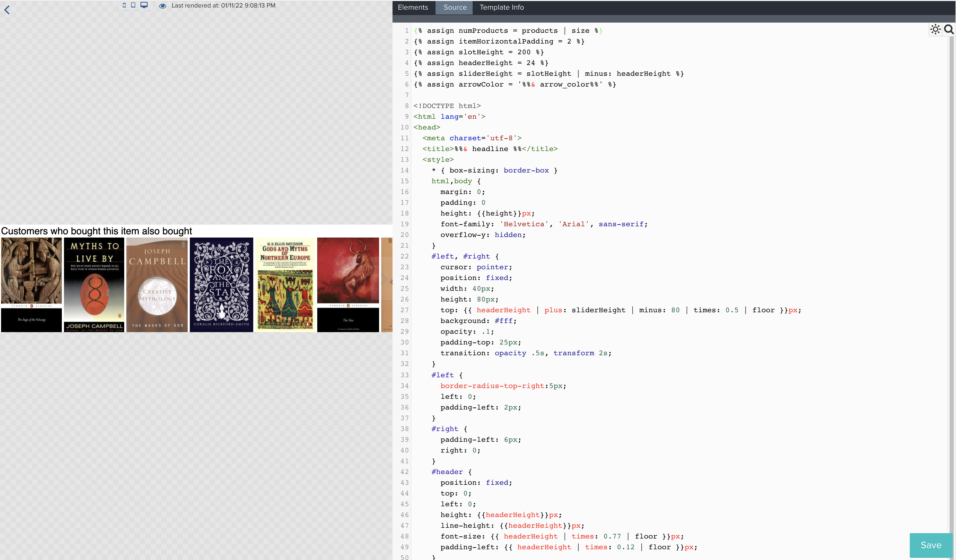The image size is (956, 560).
Task: Switch preview to mobile phone view
Action: 124,5
